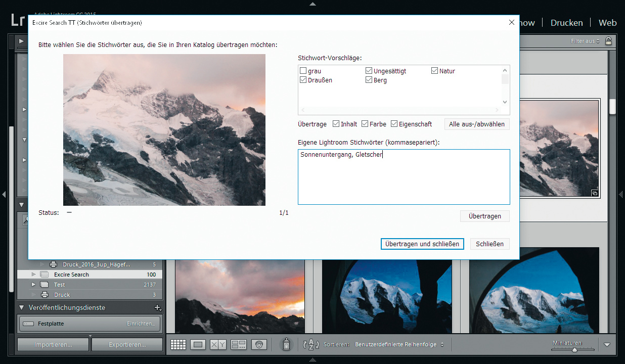This screenshot has width=625, height=364.
Task: Click 'Übertragen und schließen' button
Action: pos(422,244)
